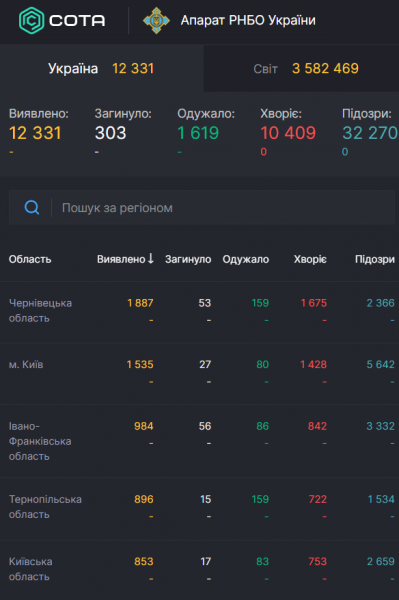Image resolution: width=399 pixels, height=600 pixels.
Task: Click Київська область recovered value 83
Action: click(x=262, y=561)
